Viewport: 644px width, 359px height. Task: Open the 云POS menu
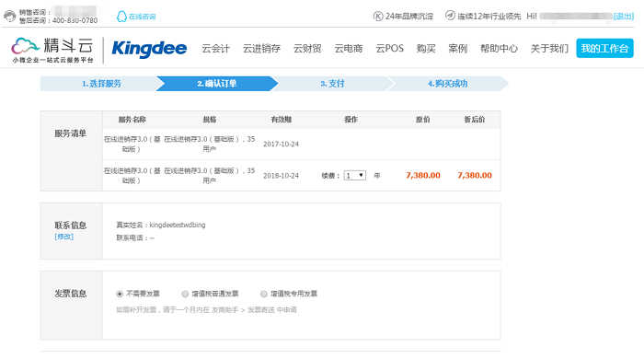pyautogui.click(x=390, y=49)
